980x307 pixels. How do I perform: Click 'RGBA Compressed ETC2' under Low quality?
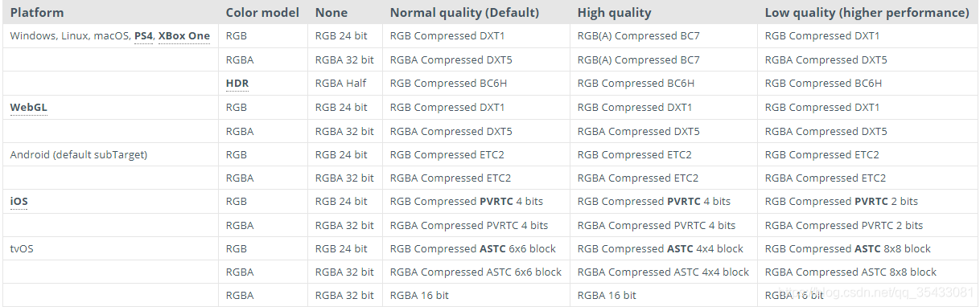(x=826, y=178)
